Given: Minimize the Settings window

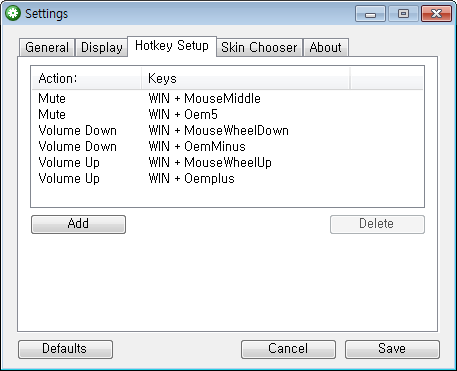Looking at the screenshot, I should click(370, 14).
